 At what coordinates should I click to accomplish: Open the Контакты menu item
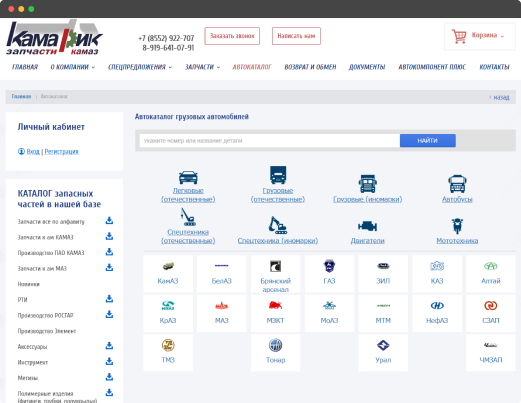click(494, 67)
